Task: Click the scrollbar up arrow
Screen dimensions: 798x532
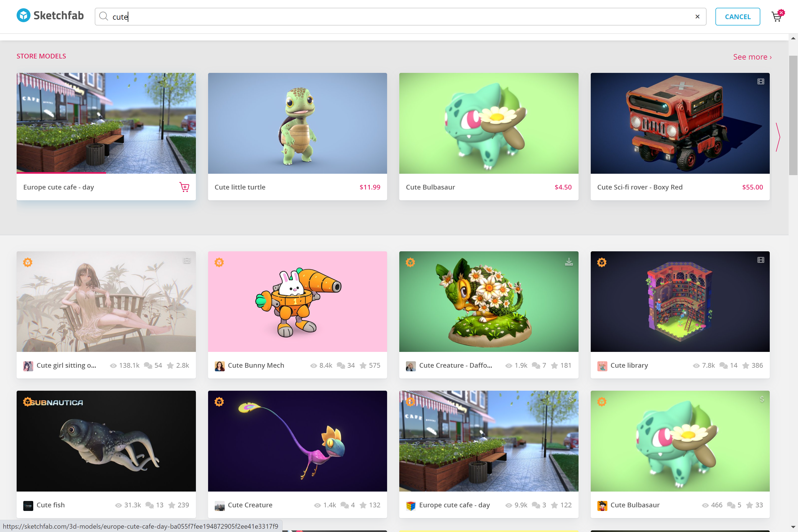Action: click(793, 38)
